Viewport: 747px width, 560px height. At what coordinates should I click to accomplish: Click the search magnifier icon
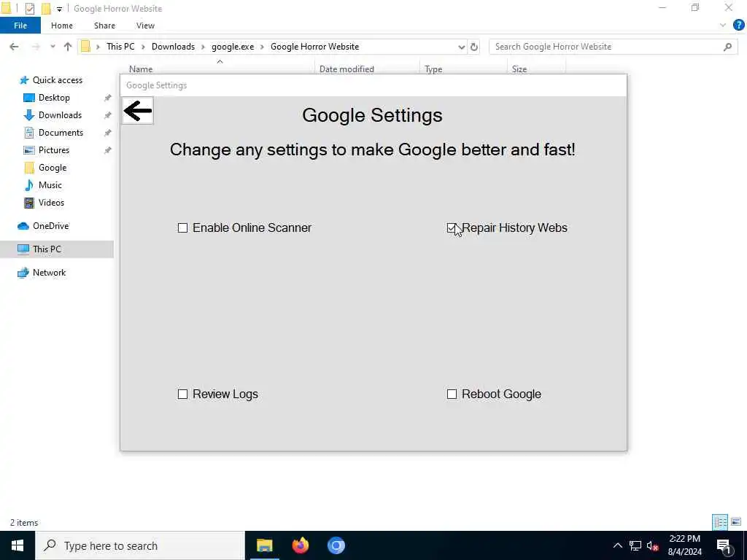727,47
